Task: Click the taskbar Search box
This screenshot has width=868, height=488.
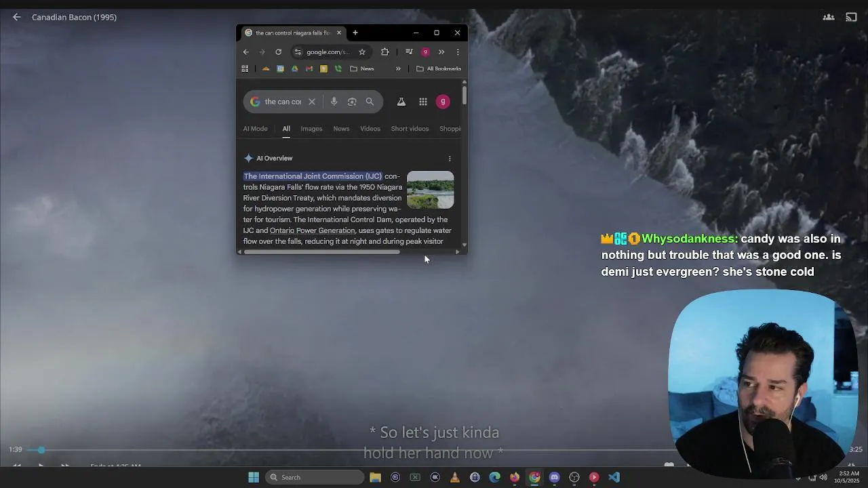Action: [x=315, y=477]
